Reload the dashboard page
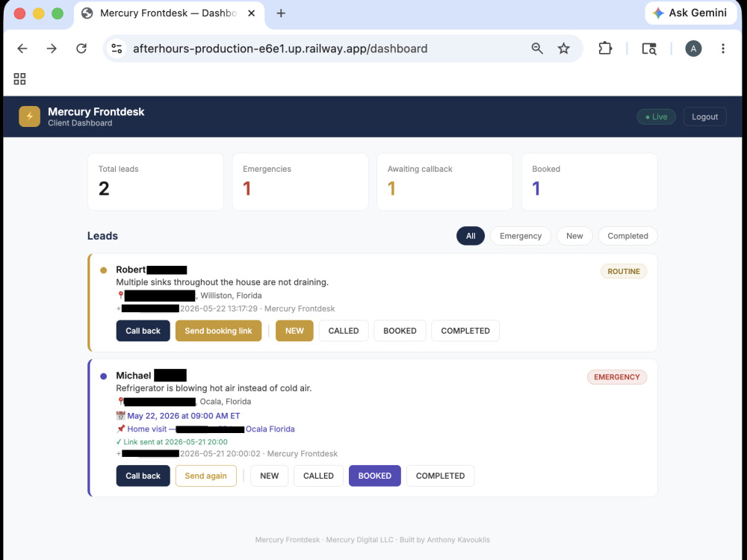This screenshot has width=747, height=560. (81, 49)
